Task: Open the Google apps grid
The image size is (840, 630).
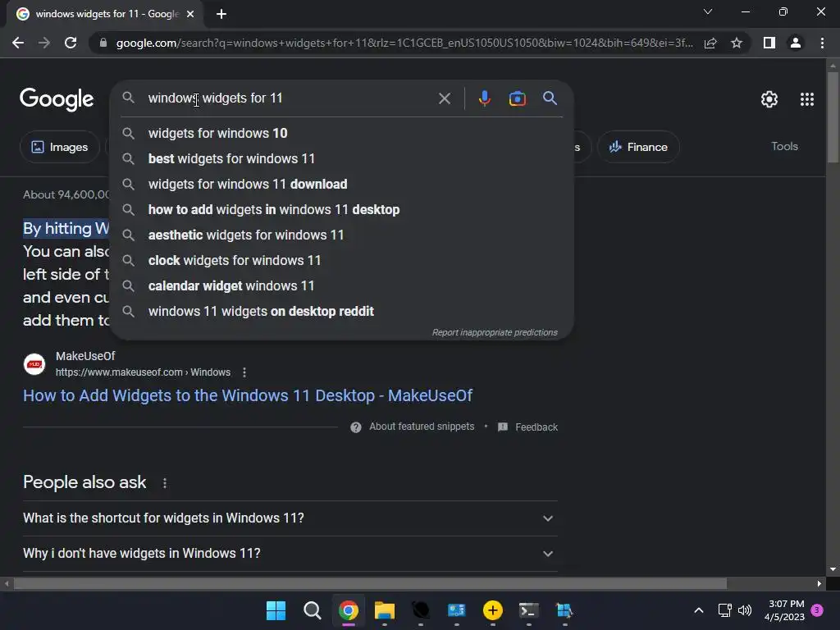Action: pos(807,99)
